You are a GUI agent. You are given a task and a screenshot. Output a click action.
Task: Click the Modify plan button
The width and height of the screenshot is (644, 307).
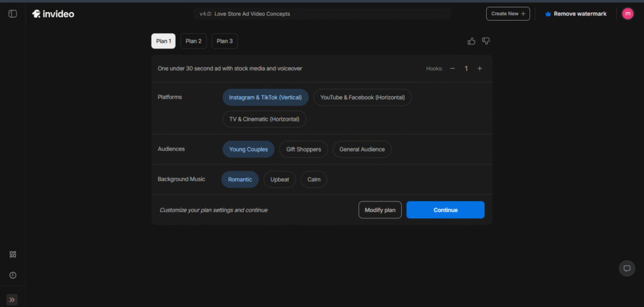click(380, 210)
